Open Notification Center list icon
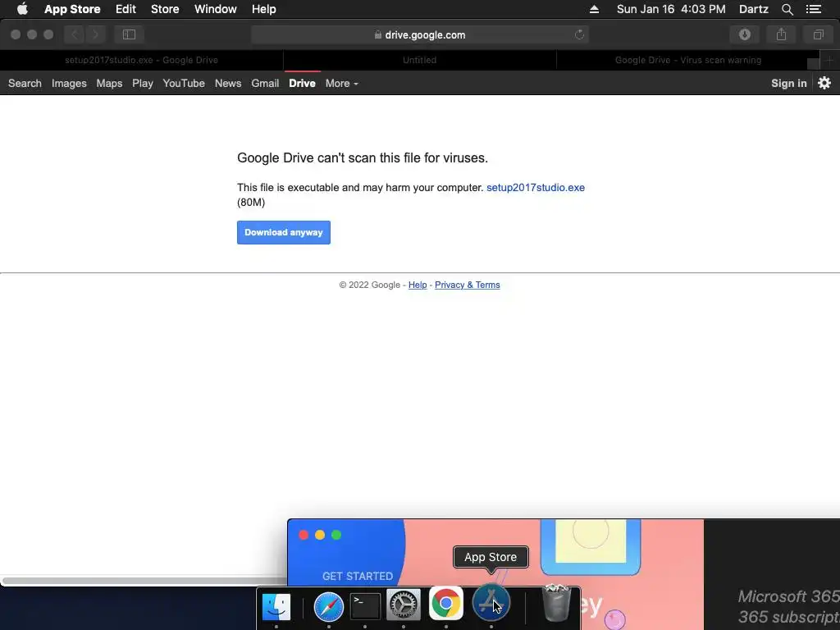840x630 pixels. point(814,9)
